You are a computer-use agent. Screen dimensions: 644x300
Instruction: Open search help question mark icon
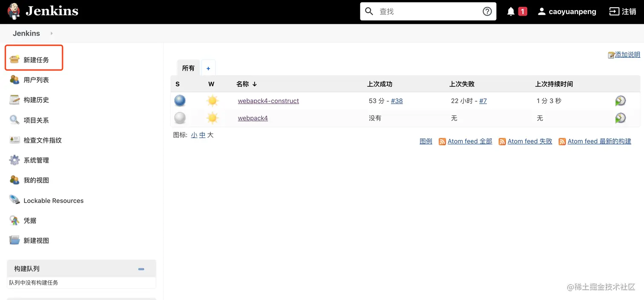click(x=487, y=11)
